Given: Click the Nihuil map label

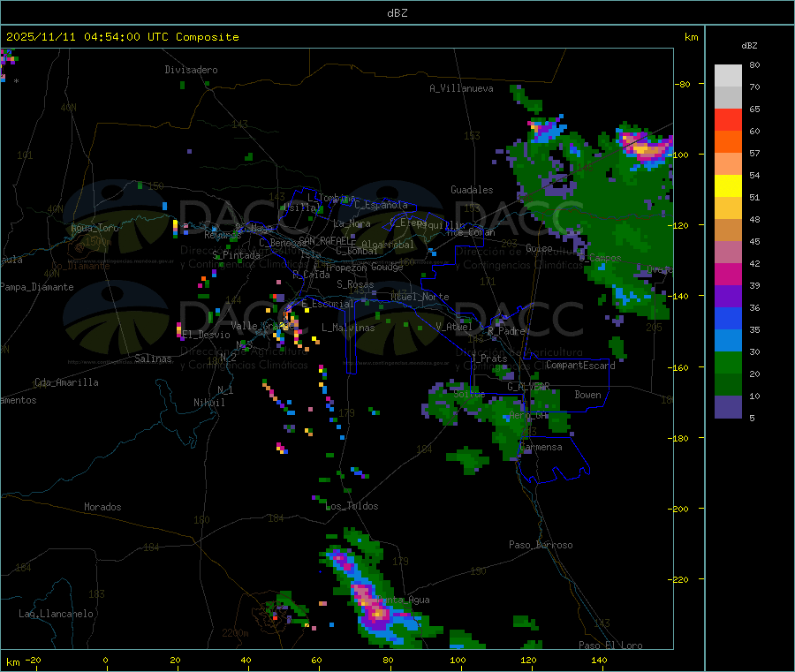Looking at the screenshot, I should coord(209,403).
